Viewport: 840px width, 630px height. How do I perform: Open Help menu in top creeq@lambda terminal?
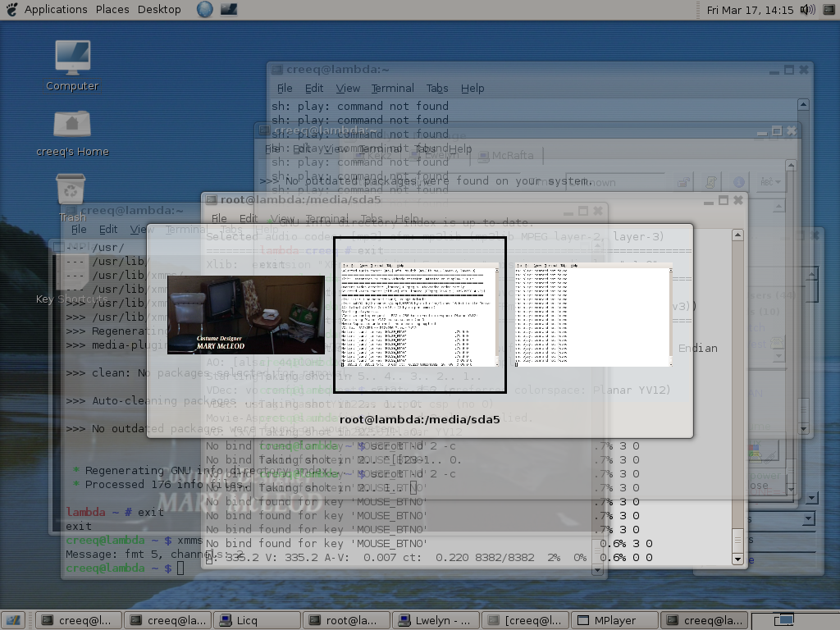[x=472, y=88]
